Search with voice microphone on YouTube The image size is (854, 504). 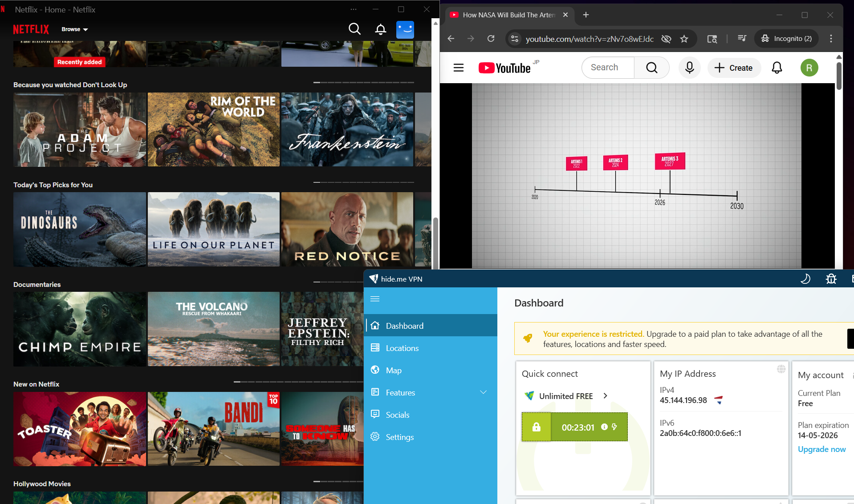click(x=690, y=68)
